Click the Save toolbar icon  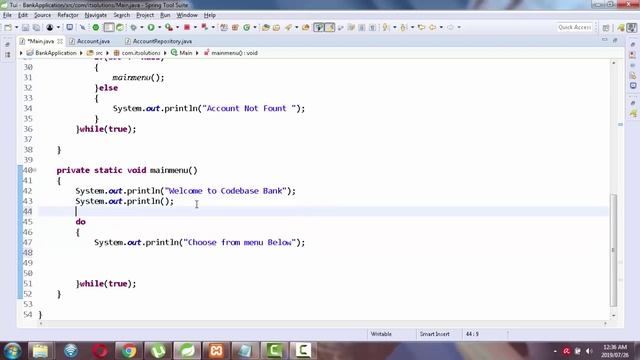(25, 27)
